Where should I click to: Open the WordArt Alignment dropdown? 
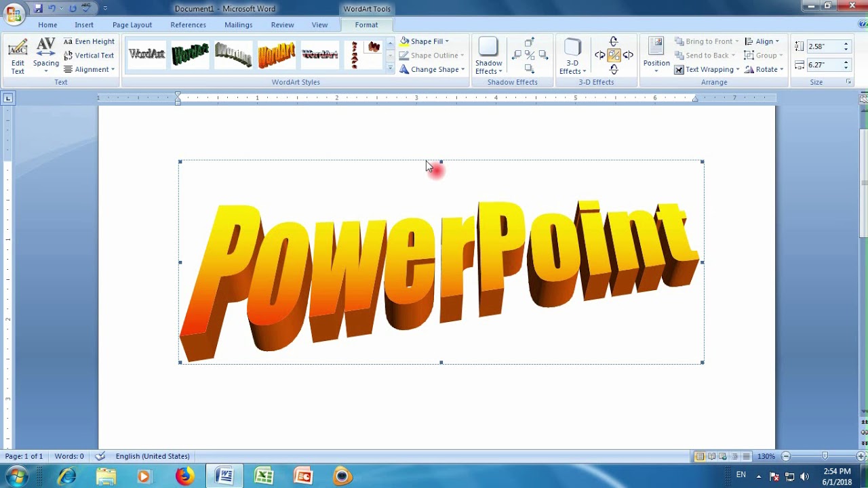89,70
